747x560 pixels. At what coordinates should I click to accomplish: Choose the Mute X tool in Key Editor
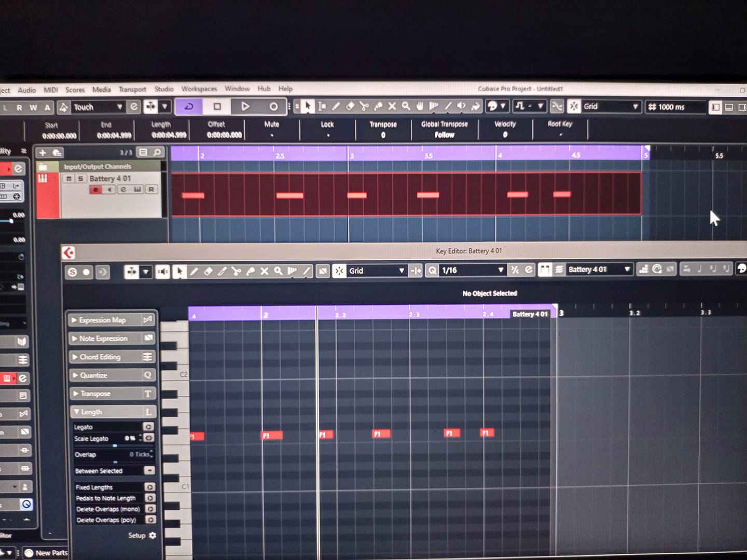264,271
